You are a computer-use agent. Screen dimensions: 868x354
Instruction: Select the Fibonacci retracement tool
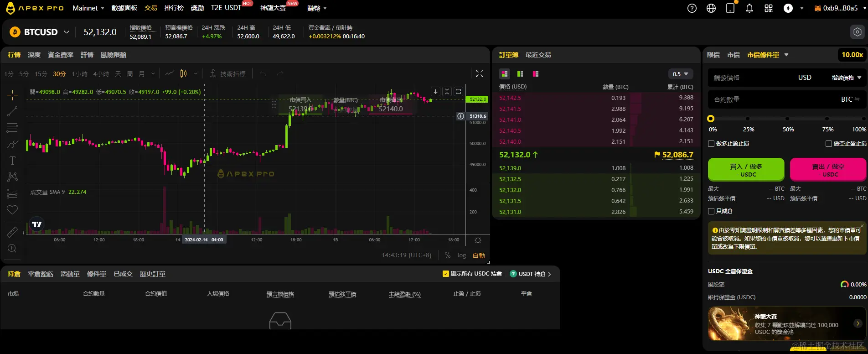click(x=12, y=127)
